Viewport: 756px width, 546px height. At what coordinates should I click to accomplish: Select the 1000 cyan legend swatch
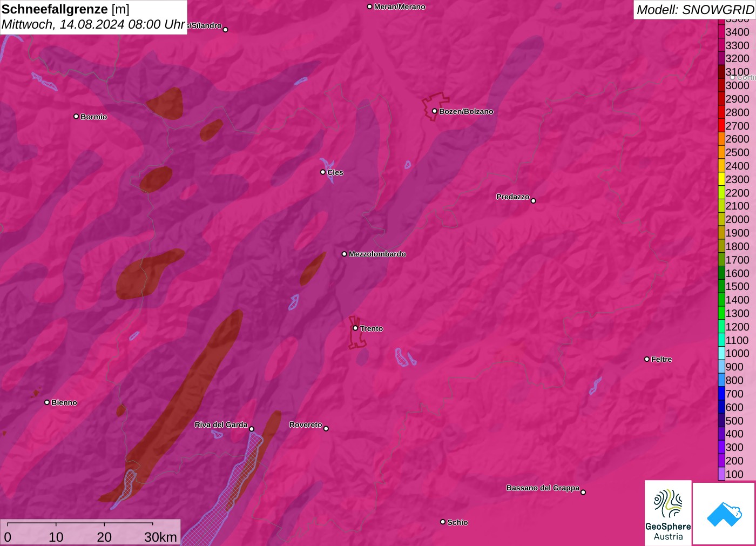[x=721, y=353]
